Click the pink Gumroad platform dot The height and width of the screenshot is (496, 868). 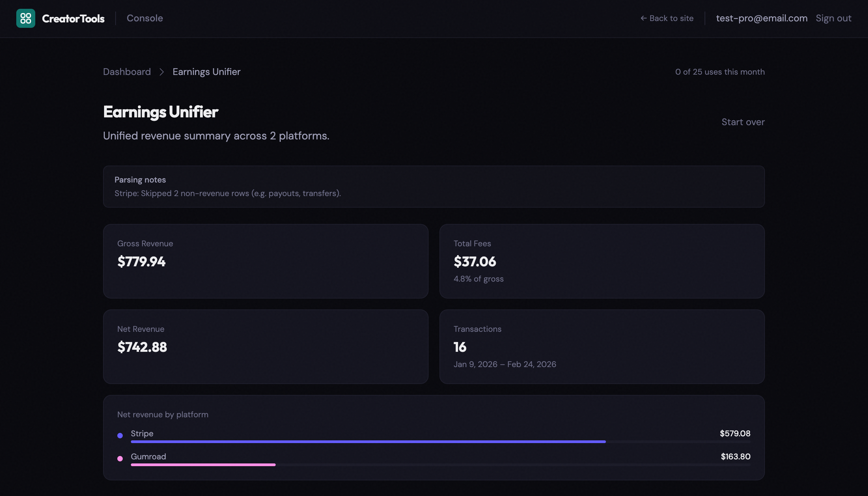[120, 458]
